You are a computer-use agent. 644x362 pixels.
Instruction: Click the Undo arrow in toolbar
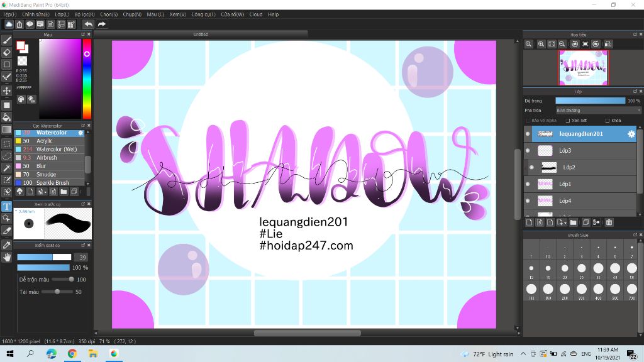click(88, 25)
